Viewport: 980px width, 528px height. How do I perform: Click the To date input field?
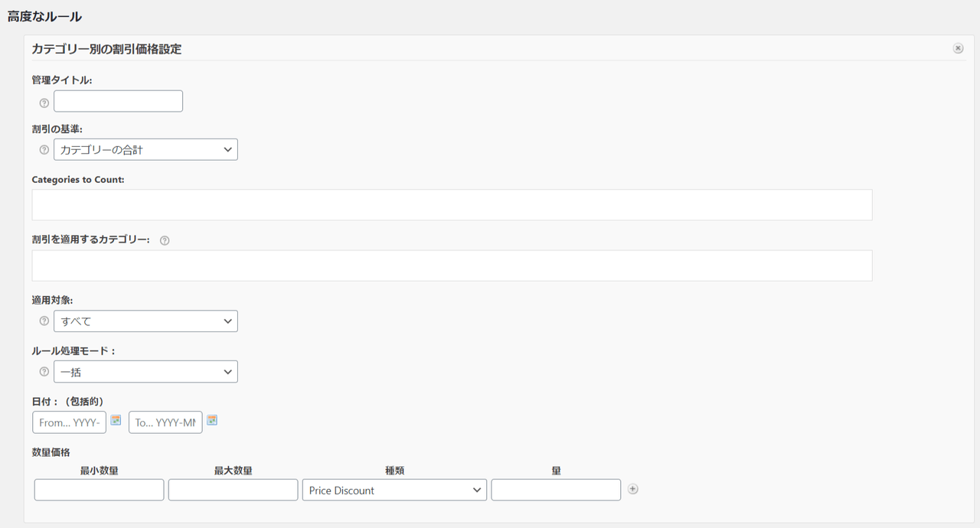pyautogui.click(x=165, y=422)
